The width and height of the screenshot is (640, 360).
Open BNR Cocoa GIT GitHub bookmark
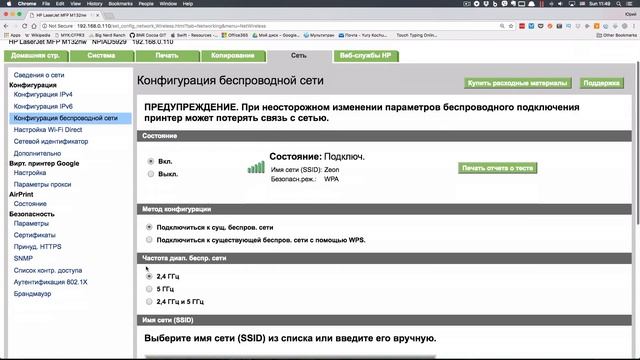(148, 35)
